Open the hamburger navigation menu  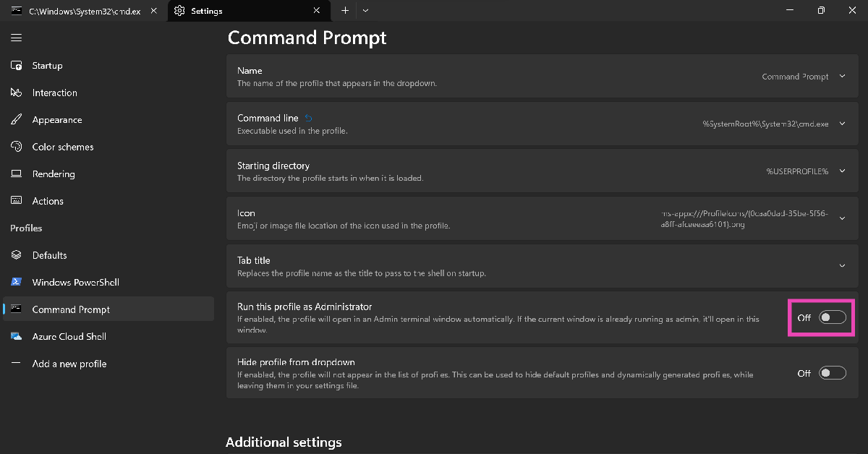17,38
